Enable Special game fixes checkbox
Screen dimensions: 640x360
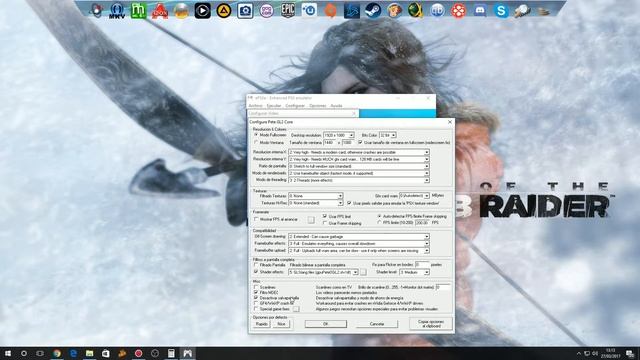point(256,309)
